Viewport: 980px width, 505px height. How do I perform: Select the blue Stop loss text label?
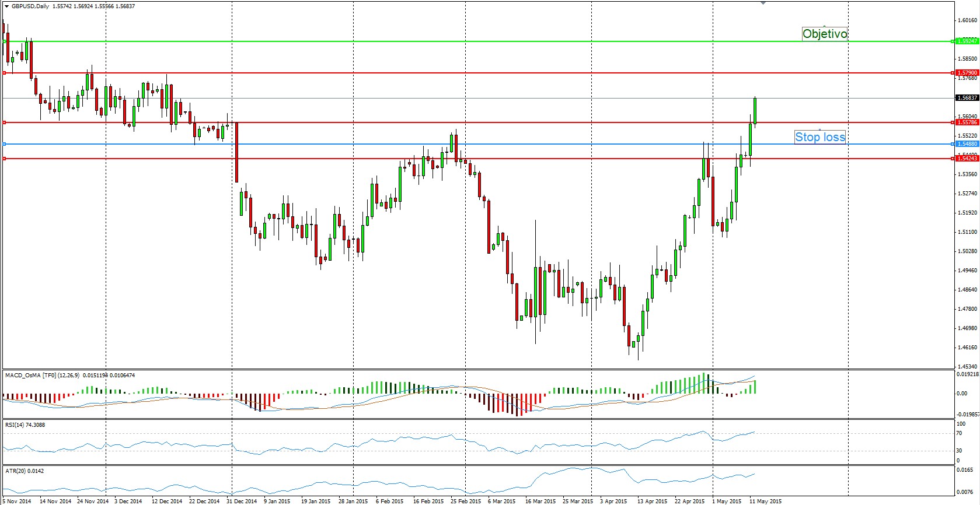tap(820, 137)
